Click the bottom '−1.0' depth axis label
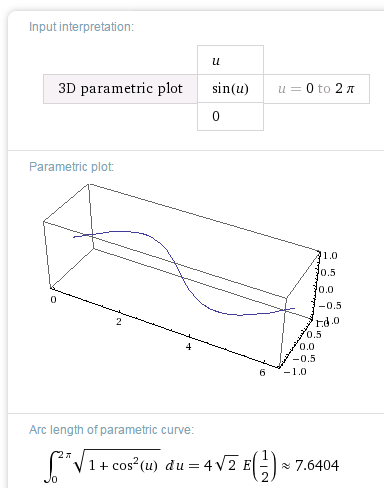The width and height of the screenshot is (384, 488). [x=295, y=372]
